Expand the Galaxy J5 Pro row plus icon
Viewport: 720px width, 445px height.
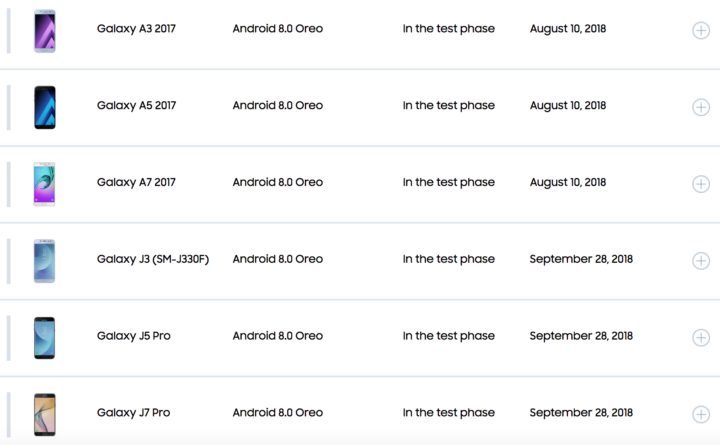point(700,337)
